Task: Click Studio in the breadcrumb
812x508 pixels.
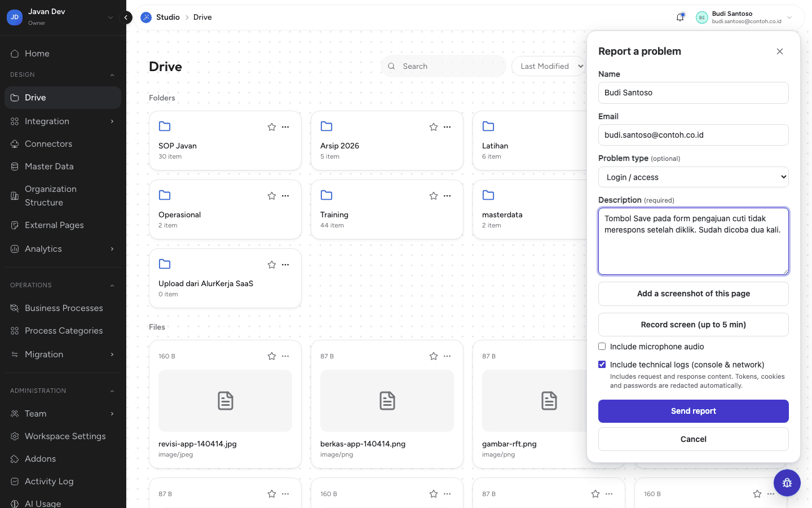Action: [x=168, y=17]
